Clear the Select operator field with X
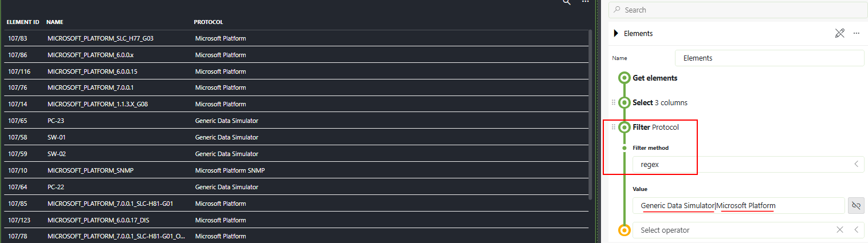The height and width of the screenshot is (243, 868). click(839, 230)
